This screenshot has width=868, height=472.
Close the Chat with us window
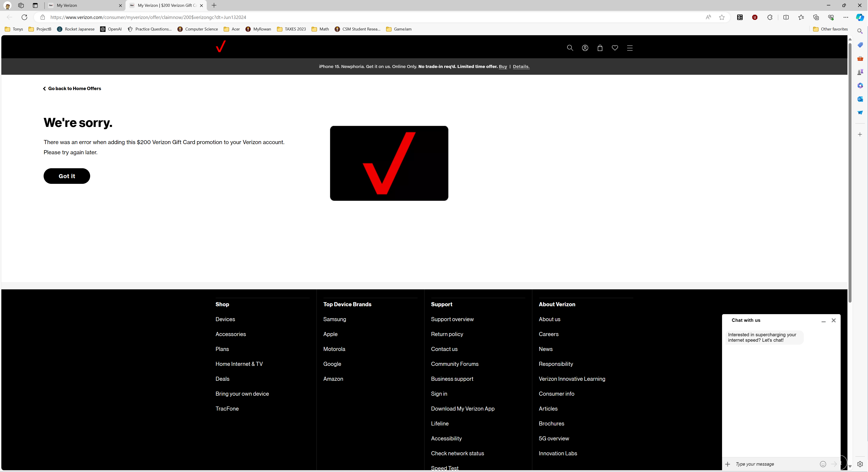click(x=833, y=320)
